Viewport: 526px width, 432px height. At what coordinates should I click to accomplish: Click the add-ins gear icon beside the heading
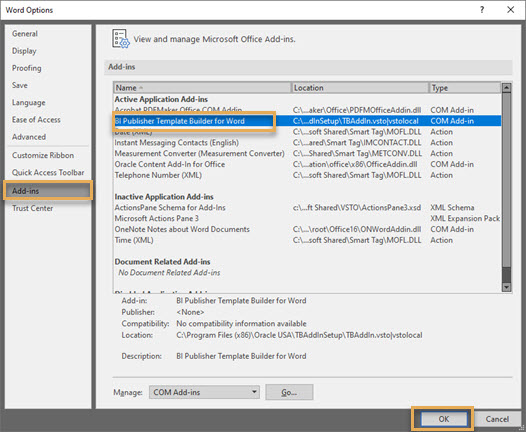coord(120,39)
